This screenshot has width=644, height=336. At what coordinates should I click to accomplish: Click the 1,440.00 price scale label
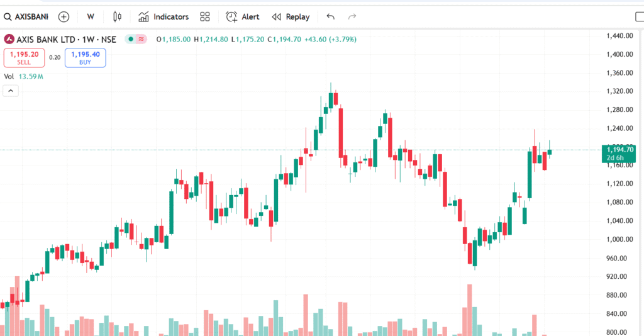tap(619, 36)
